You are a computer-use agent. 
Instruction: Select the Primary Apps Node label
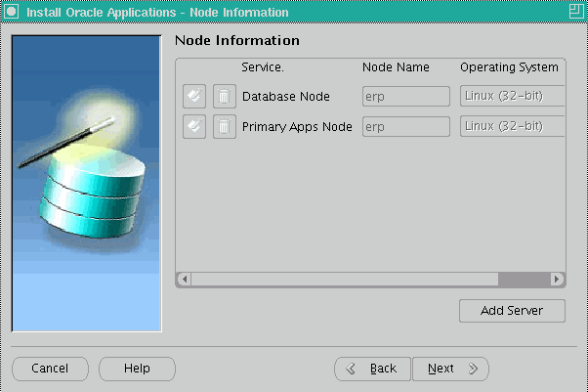(x=297, y=127)
